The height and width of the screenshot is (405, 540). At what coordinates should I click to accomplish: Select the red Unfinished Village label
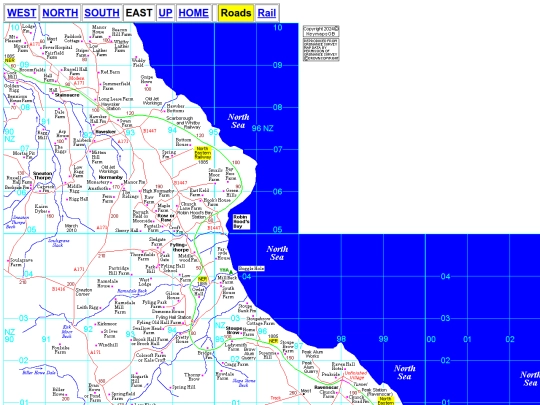(355, 375)
